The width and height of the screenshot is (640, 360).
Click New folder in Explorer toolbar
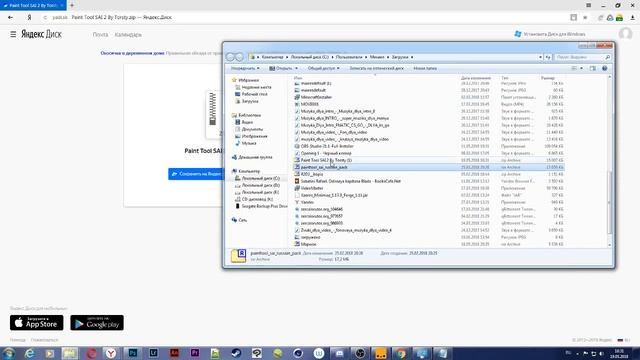pyautogui.click(x=425, y=68)
